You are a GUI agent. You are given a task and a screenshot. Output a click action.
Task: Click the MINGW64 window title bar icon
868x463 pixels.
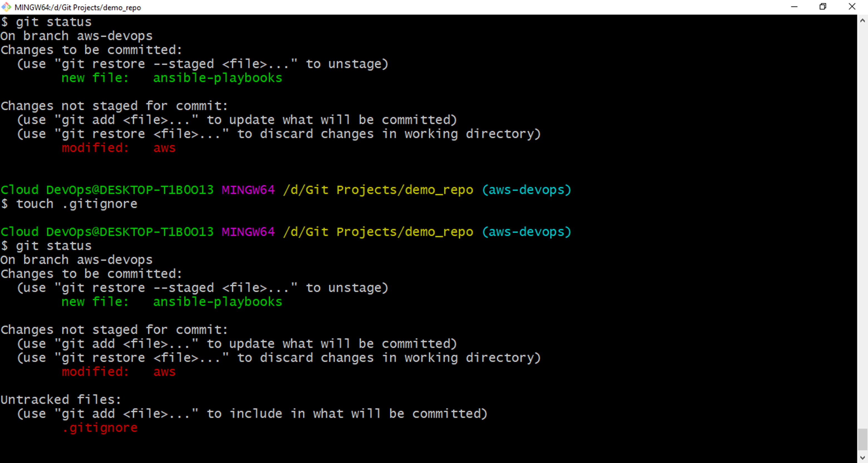pyautogui.click(x=6, y=7)
